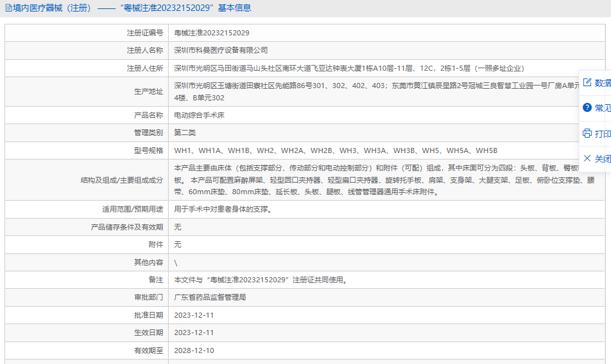Click the 注册人住所 row label

(x=145, y=69)
